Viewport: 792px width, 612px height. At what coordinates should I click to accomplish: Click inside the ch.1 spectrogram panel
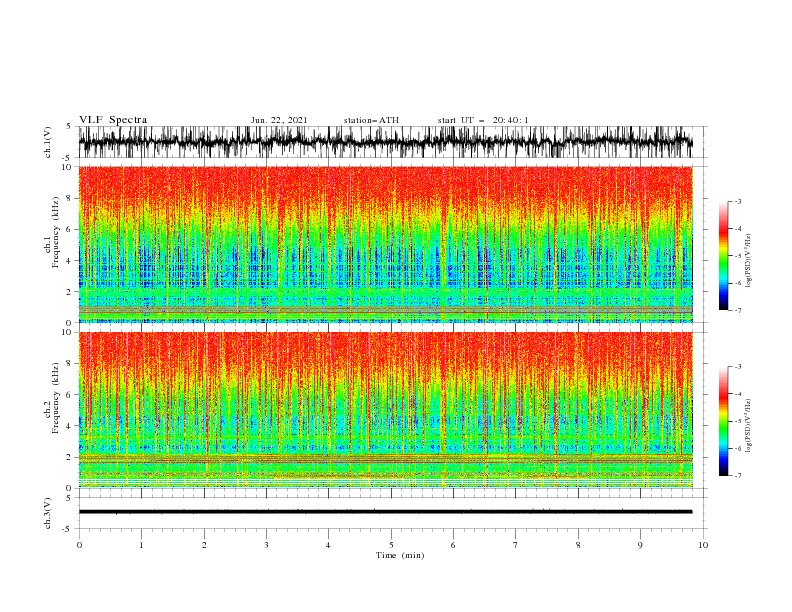385,244
